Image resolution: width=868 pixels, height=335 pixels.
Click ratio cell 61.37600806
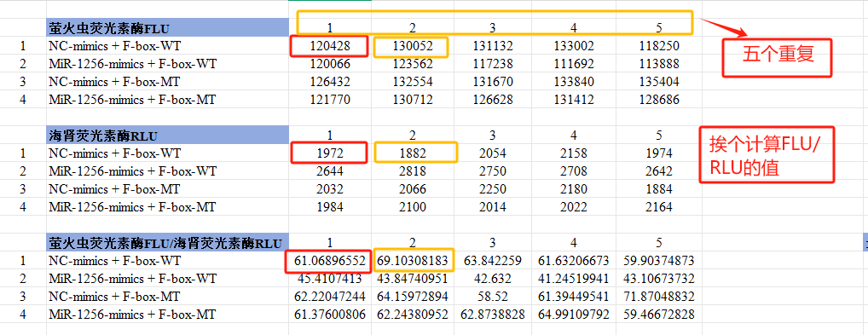pos(330,315)
